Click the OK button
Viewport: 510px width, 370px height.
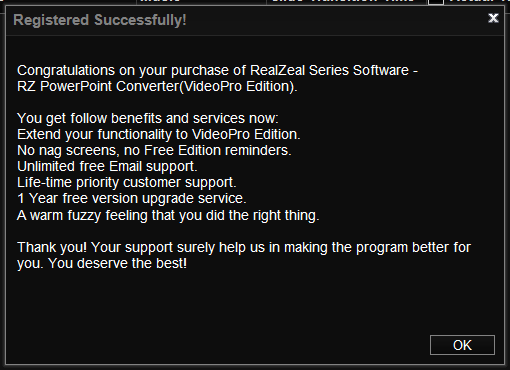coord(462,345)
